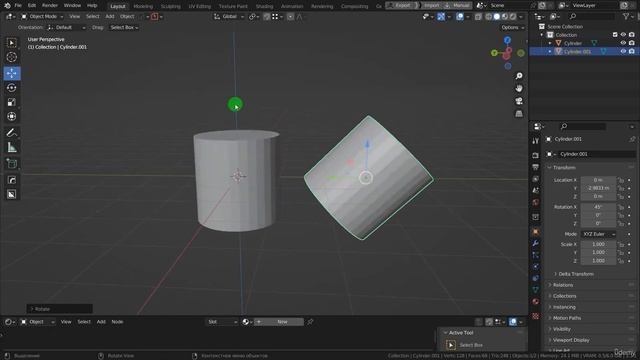The image size is (640, 360).
Task: Enable solid viewport shading mode
Action: click(x=497, y=17)
